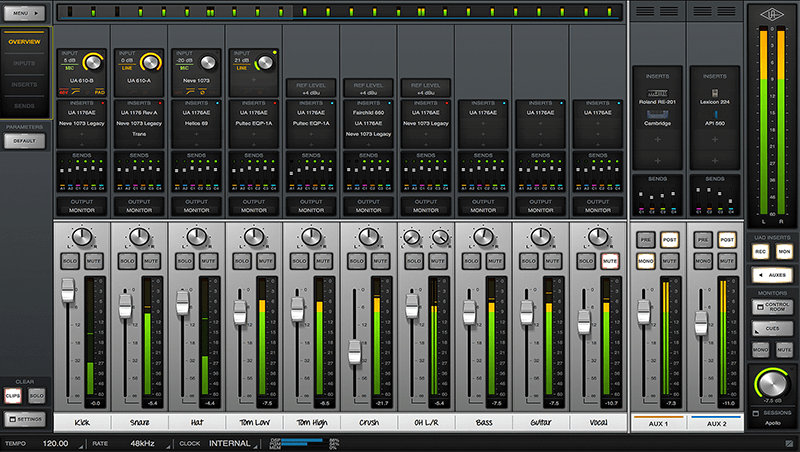Click the AUX 1 volume fader
Image resolution: width=800 pixels, height=452 pixels.
[x=643, y=312]
